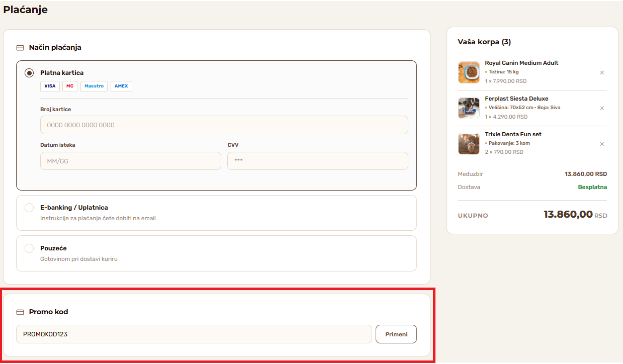Remove Trixie Denta Fun set from cart

click(x=602, y=144)
